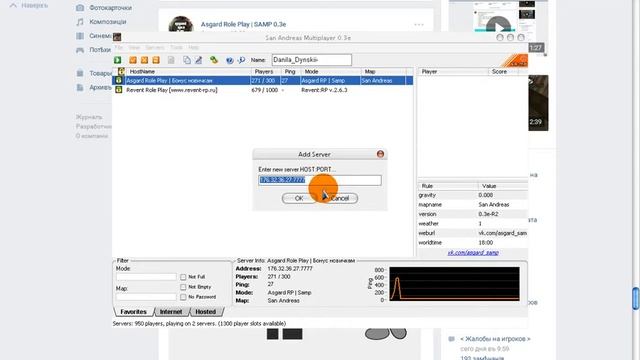Switch to the Internet tab

click(x=171, y=311)
